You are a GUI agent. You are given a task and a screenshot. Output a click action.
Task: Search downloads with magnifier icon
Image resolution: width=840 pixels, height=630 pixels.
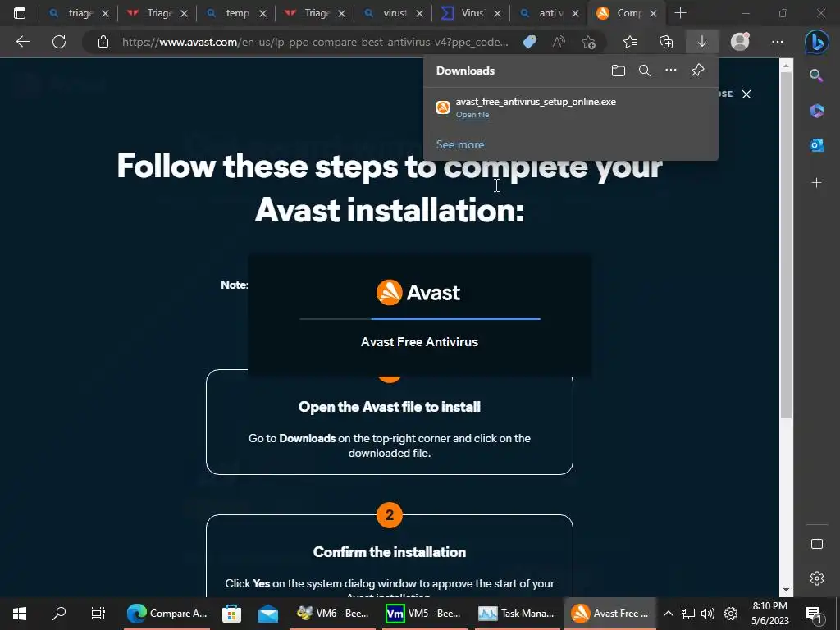pyautogui.click(x=645, y=71)
